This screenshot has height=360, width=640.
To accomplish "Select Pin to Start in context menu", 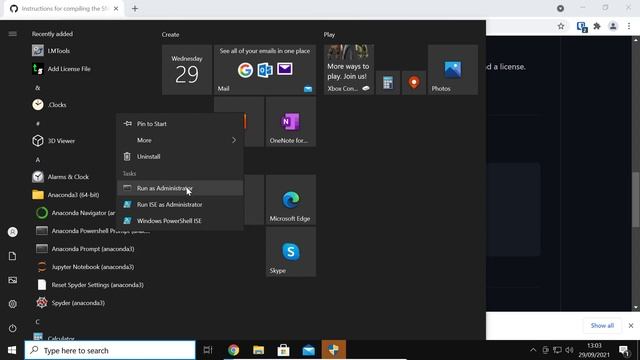I will (x=180, y=124).
